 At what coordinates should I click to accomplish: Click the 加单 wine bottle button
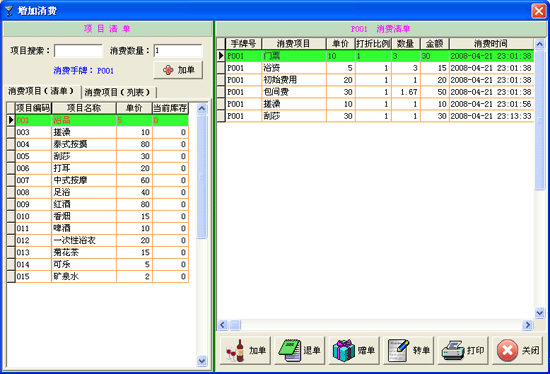[245, 350]
